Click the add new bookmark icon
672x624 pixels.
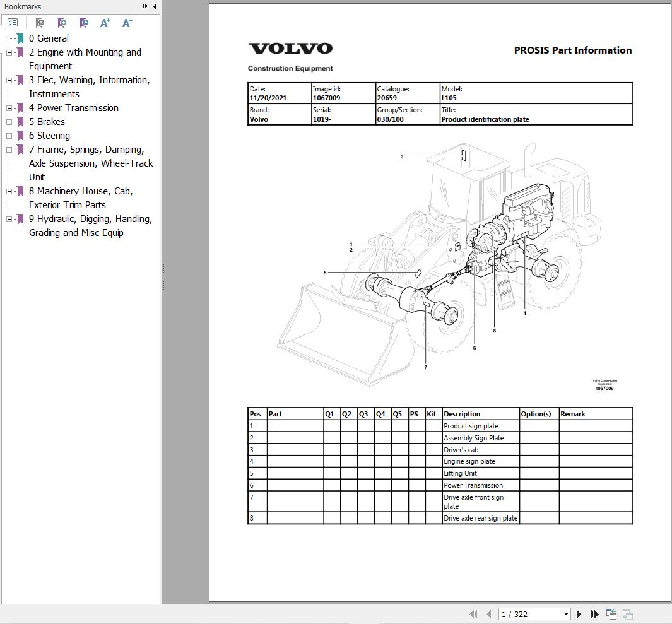click(62, 22)
